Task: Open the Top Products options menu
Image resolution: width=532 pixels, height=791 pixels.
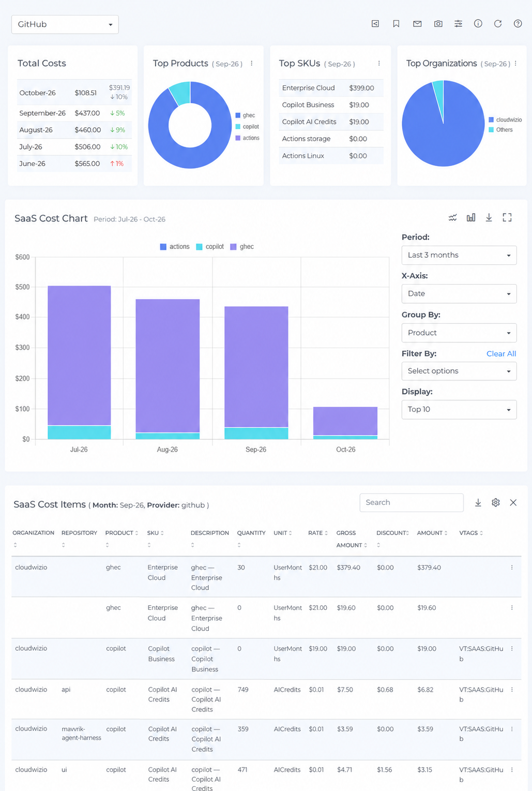Action: [x=252, y=64]
